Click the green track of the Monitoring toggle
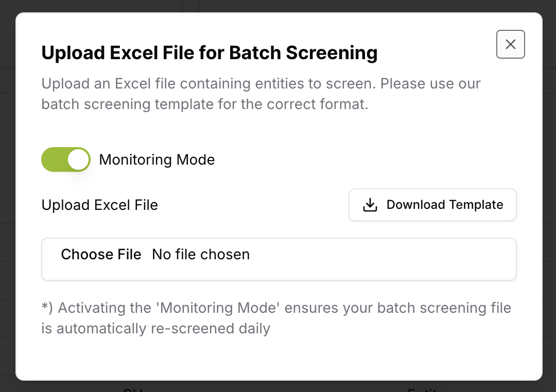The height and width of the screenshot is (392, 556). point(54,159)
